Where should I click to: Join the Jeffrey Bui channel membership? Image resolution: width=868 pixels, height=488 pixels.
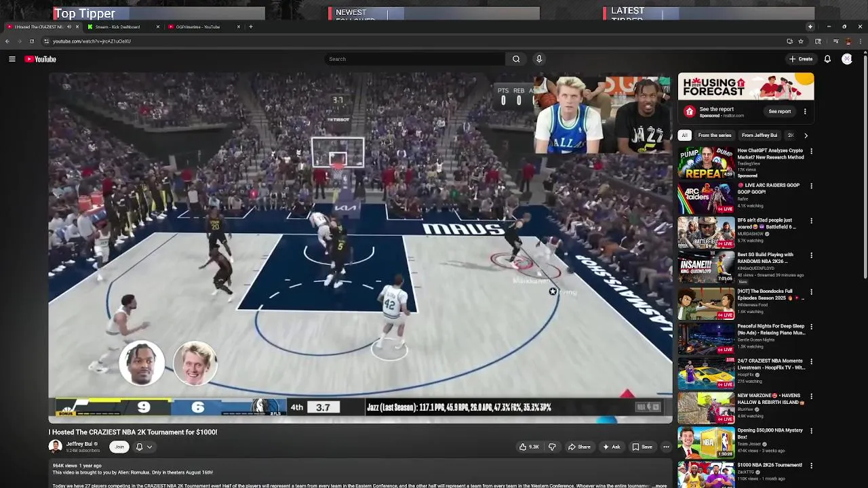click(119, 447)
